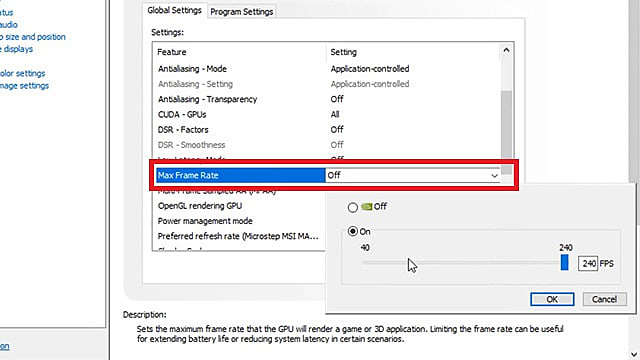Click the DSR - Smoothness row
The width and height of the screenshot is (640, 360).
coord(328,144)
